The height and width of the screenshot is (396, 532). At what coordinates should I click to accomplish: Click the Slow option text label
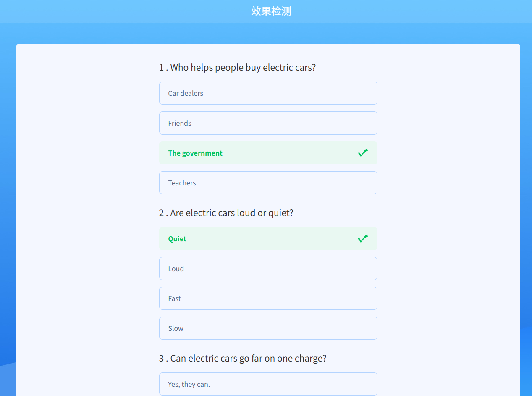pyautogui.click(x=176, y=328)
